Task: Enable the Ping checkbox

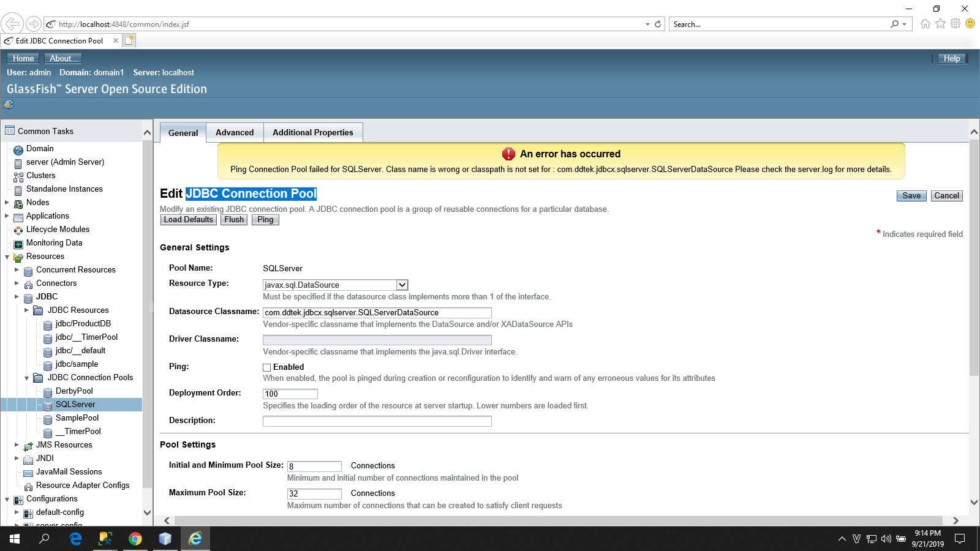Action: point(267,367)
